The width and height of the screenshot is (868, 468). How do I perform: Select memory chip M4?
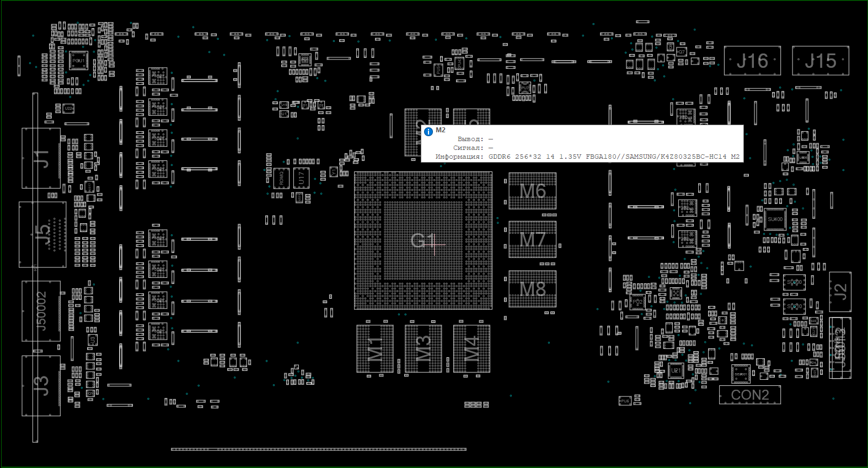(x=471, y=348)
